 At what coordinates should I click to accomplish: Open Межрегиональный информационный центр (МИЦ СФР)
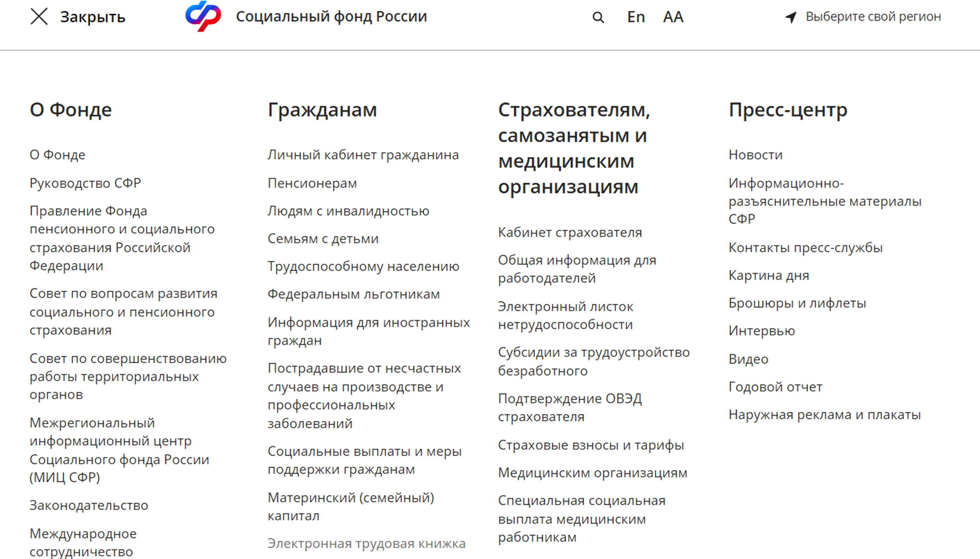click(x=119, y=450)
